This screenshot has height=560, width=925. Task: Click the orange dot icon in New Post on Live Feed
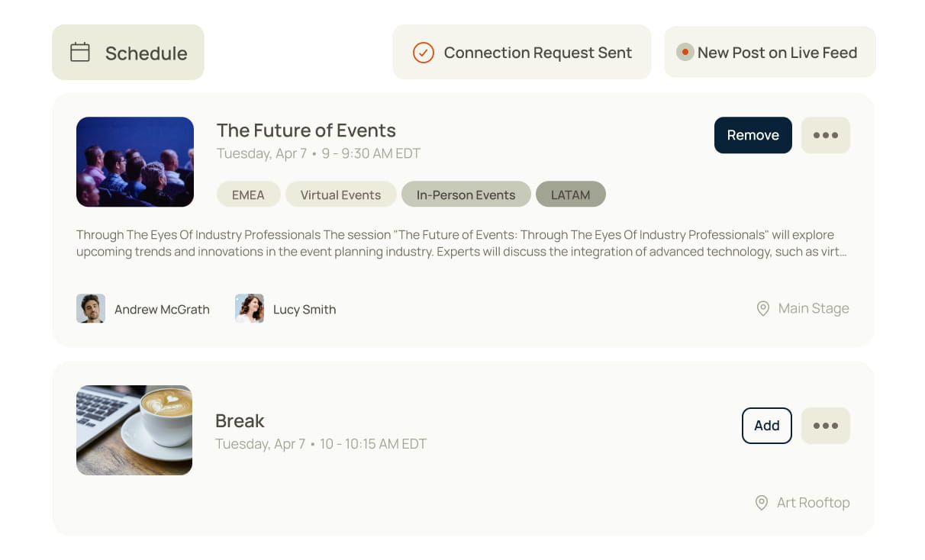(685, 53)
